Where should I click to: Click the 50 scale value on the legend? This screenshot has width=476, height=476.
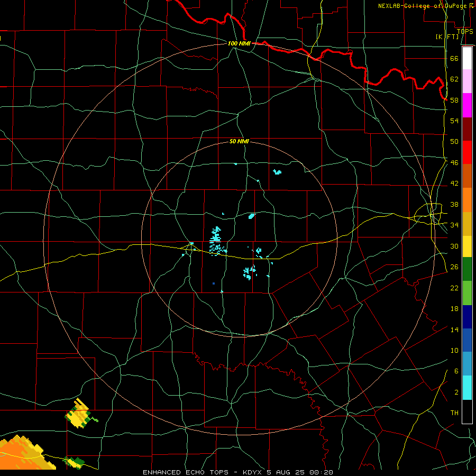tap(454, 141)
